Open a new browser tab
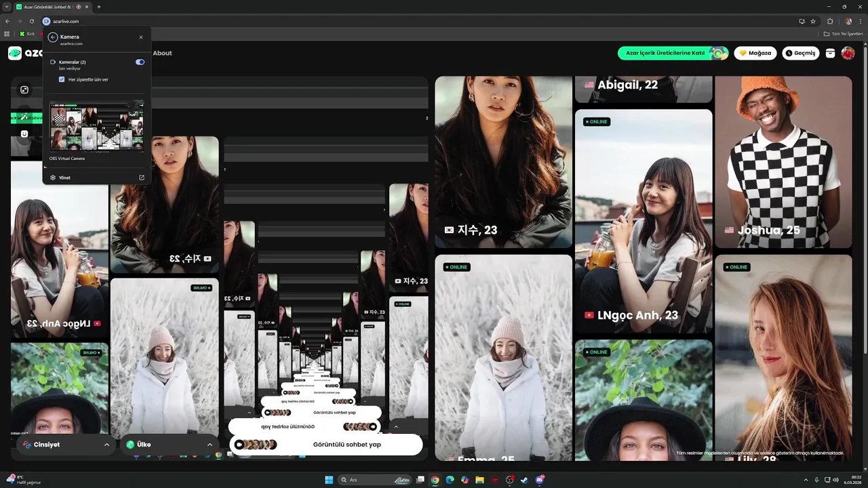The width and height of the screenshot is (868, 488). pos(99,7)
